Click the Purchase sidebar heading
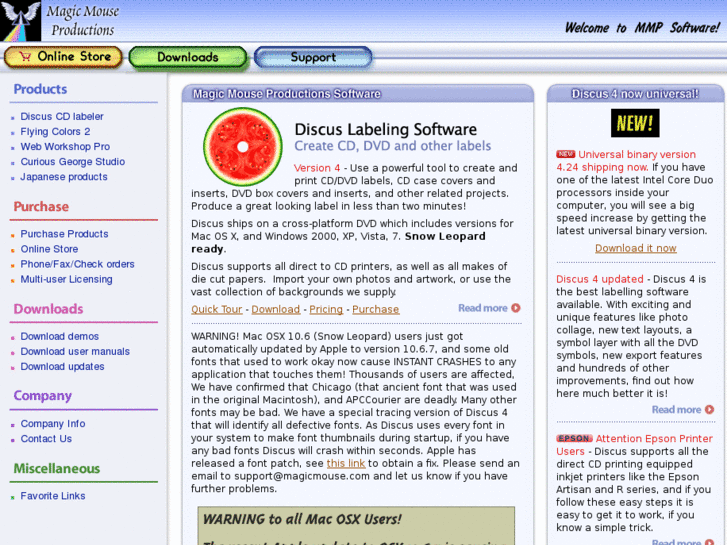727x545 pixels. click(41, 206)
